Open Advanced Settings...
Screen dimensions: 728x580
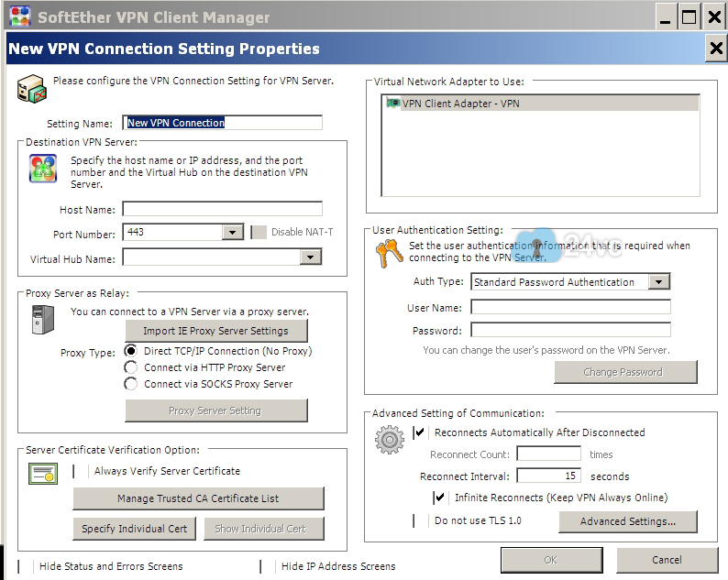628,521
